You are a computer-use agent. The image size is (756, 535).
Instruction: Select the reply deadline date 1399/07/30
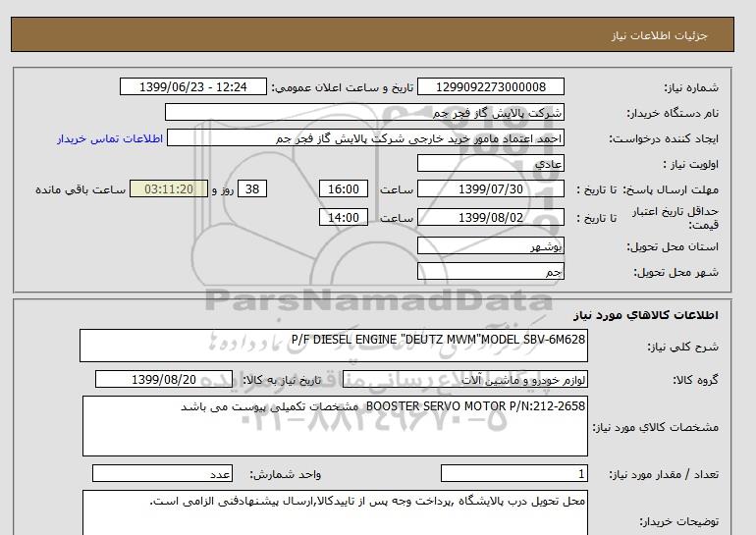tap(490, 188)
